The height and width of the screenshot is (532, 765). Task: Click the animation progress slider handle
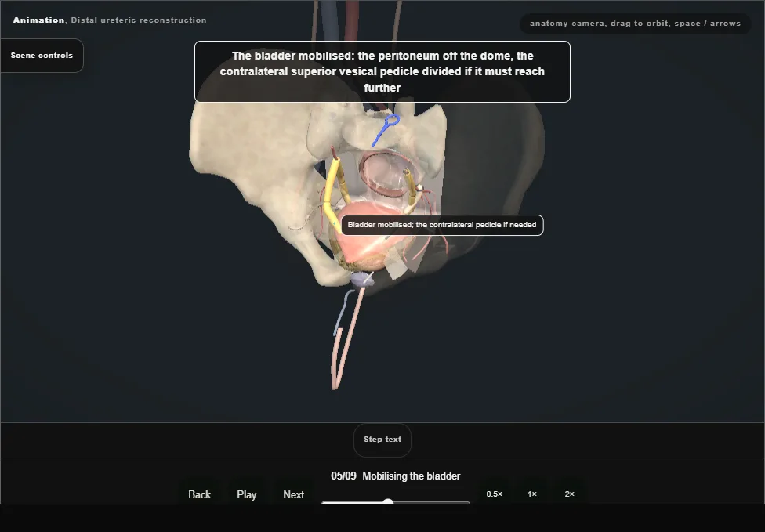388,501
